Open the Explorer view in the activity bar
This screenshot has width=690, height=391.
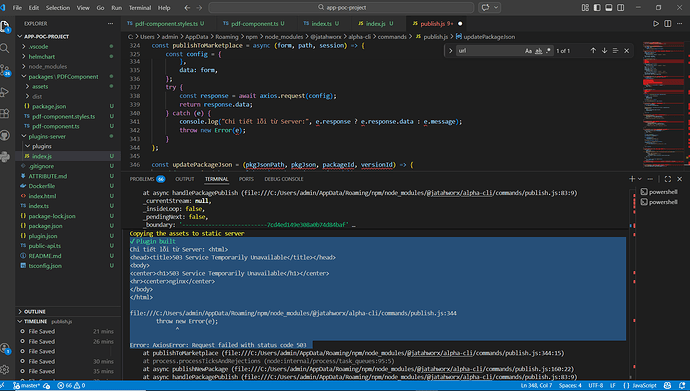click(x=5, y=27)
